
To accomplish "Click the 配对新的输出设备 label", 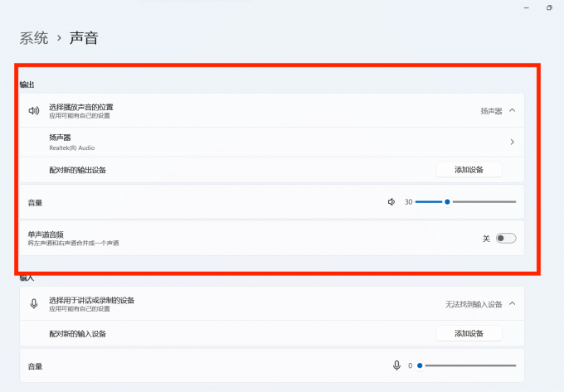I will [78, 170].
